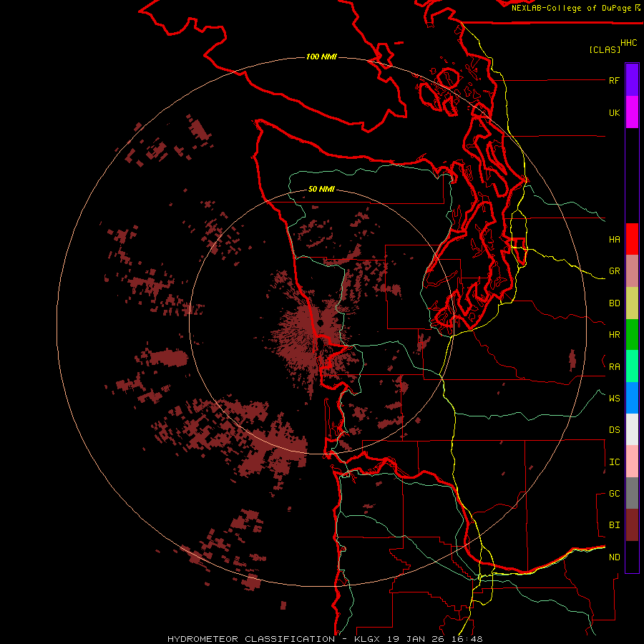Click the WS legend label
Screen dimensions: 644x644
click(x=614, y=398)
